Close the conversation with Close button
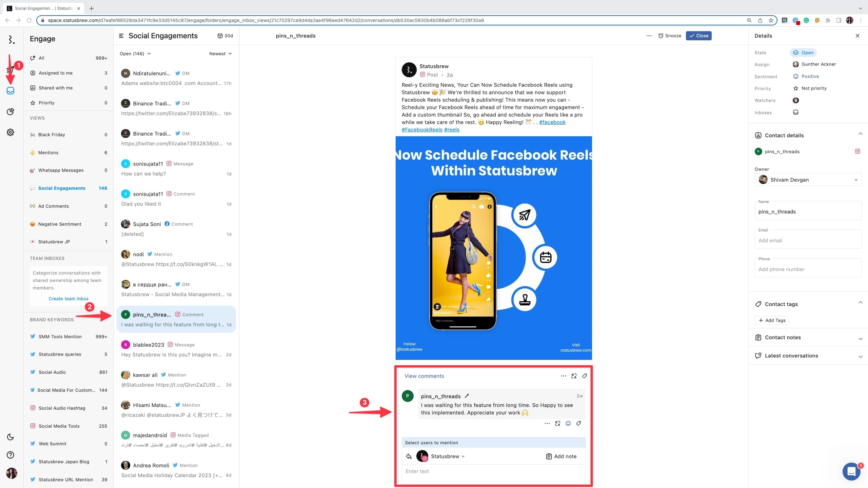 (698, 36)
